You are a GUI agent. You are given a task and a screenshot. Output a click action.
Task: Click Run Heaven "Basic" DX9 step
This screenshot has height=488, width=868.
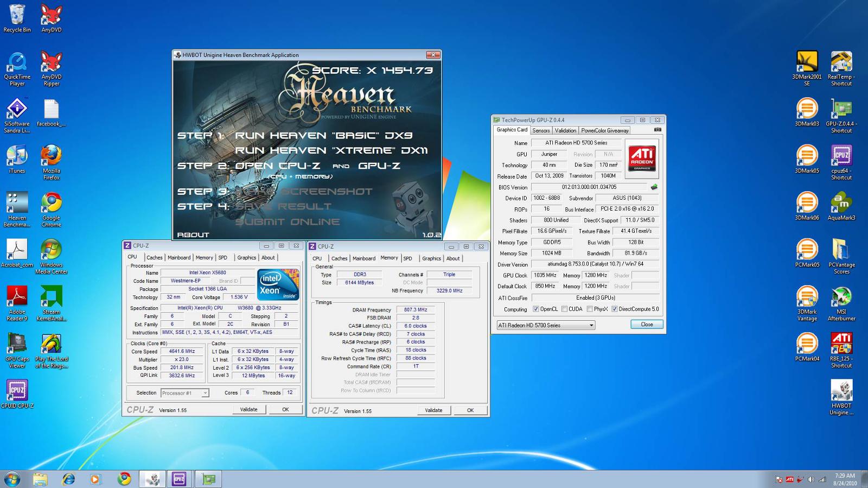(x=324, y=135)
